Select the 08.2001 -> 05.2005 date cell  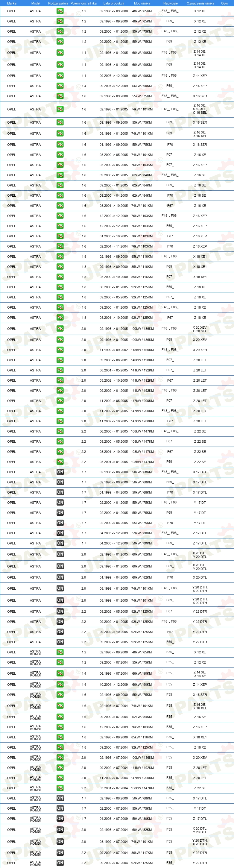tap(113, 370)
